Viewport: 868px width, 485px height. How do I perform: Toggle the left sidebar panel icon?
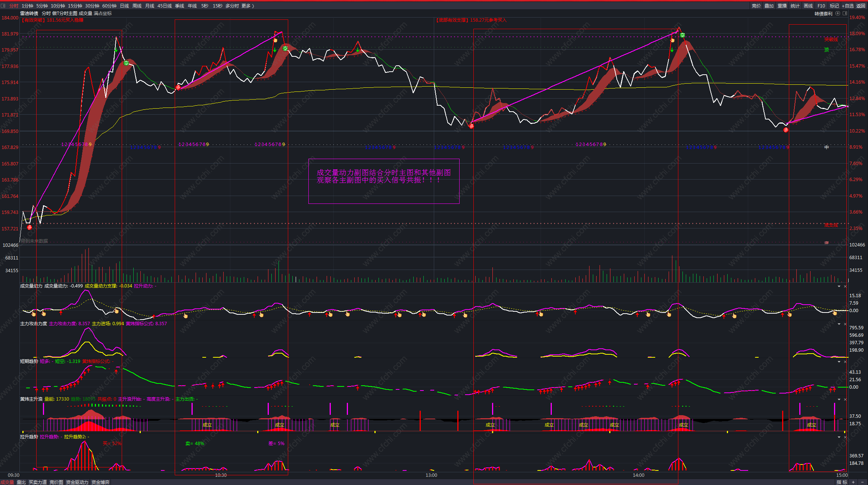(x=3, y=6)
